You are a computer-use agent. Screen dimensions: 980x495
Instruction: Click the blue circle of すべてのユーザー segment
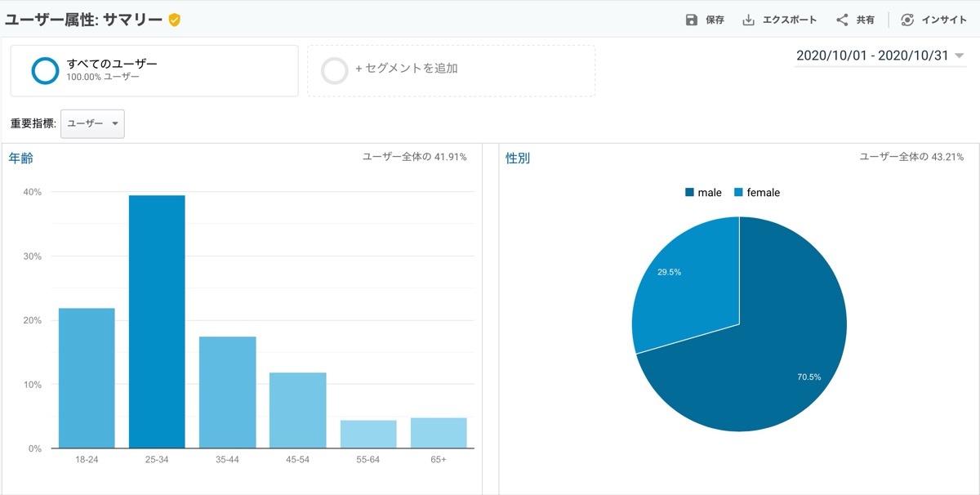[x=45, y=70]
